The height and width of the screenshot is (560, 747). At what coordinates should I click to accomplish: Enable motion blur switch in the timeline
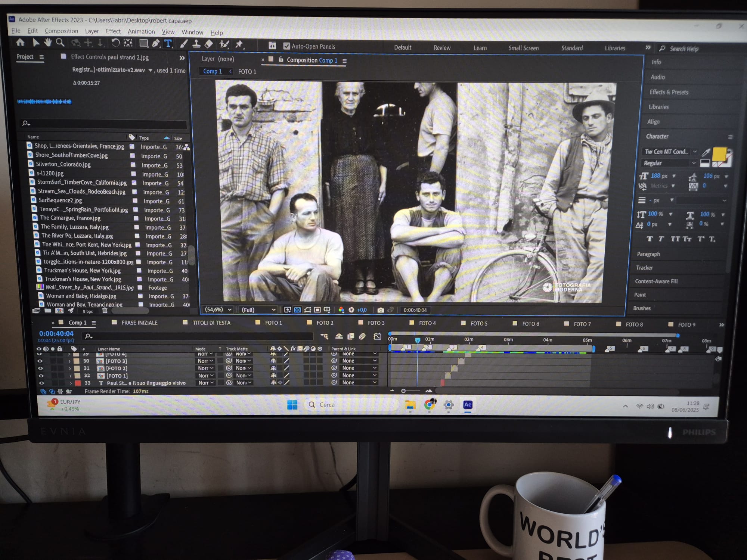362,336
